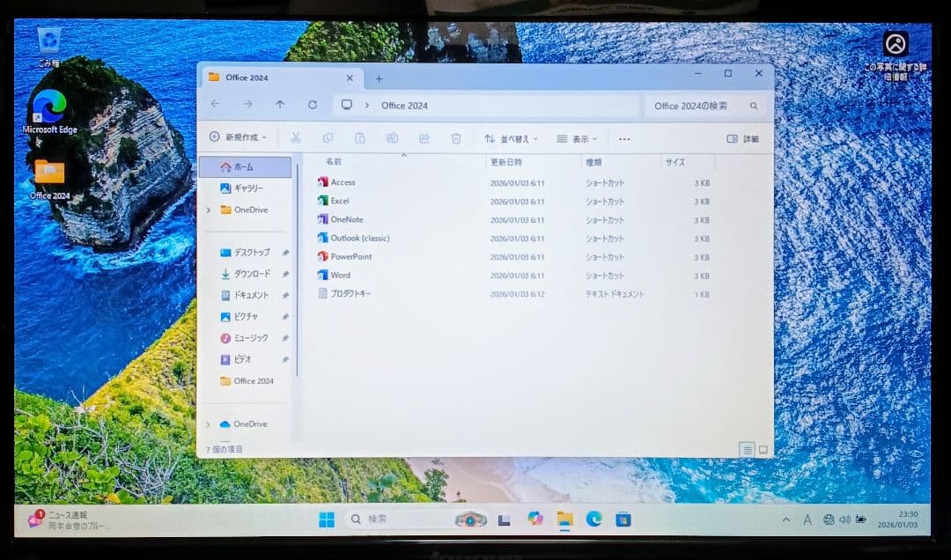The width and height of the screenshot is (951, 560).
Task: Select the Rename icon in the toolbar
Action: pyautogui.click(x=393, y=138)
